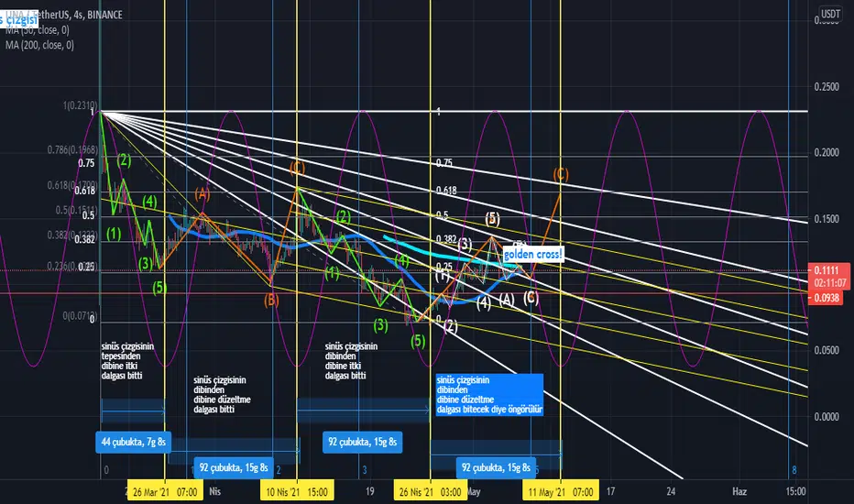Click the 0.0000 price axis value
The image size is (854, 504).
click(827, 417)
